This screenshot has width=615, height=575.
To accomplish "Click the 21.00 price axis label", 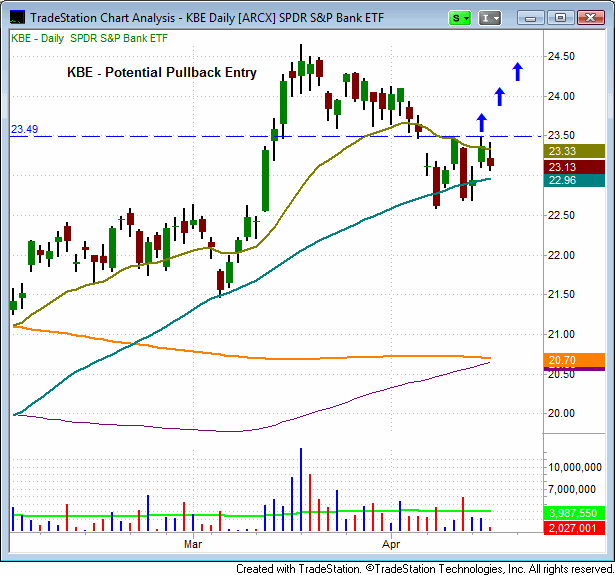I will tap(561, 335).
